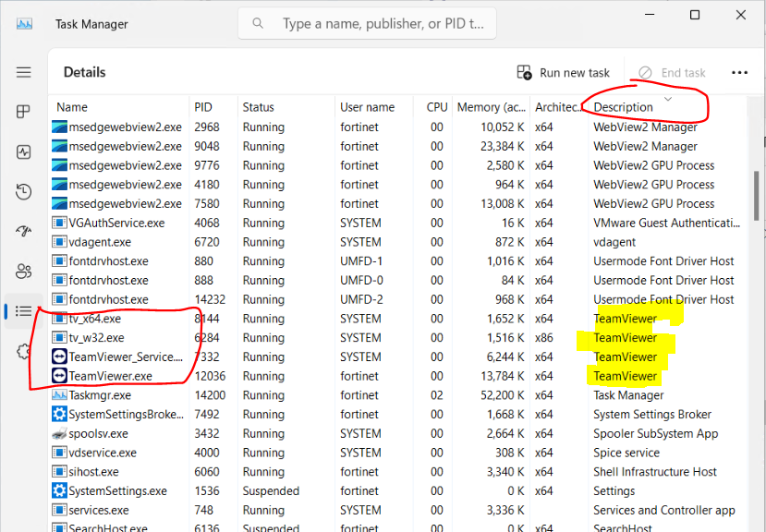Click the sihost.exe process icon
The image size is (766, 532).
[59, 471]
